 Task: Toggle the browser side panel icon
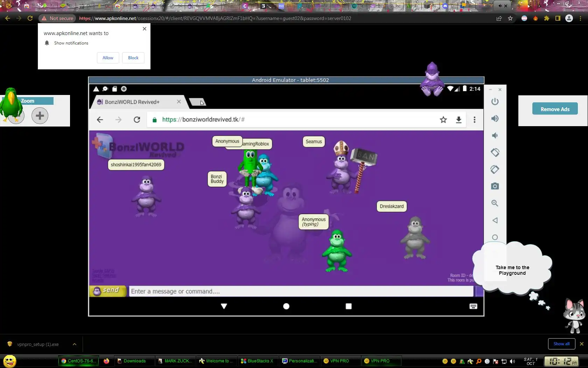pyautogui.click(x=558, y=18)
